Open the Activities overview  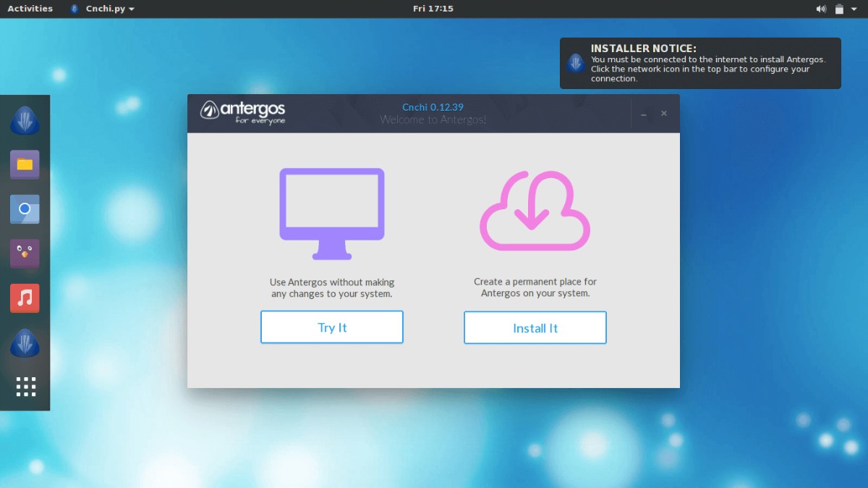pos(30,9)
